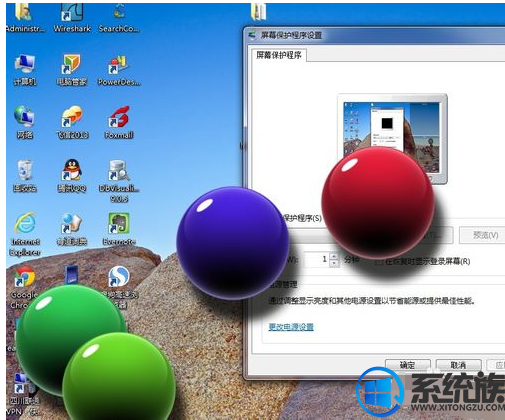The width and height of the screenshot is (505, 420).
Task: Decrease the wait minutes with the down arrow
Action: point(334,263)
